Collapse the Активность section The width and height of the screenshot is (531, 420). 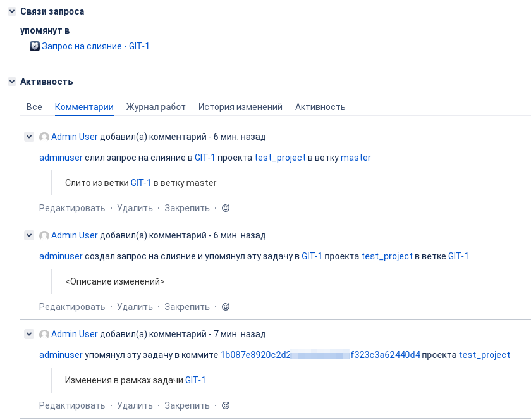(x=11, y=82)
